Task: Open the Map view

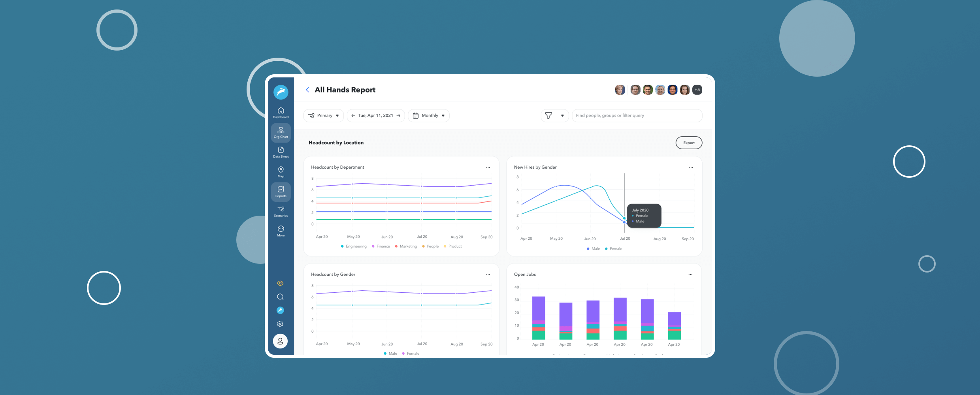Action: pyautogui.click(x=281, y=172)
